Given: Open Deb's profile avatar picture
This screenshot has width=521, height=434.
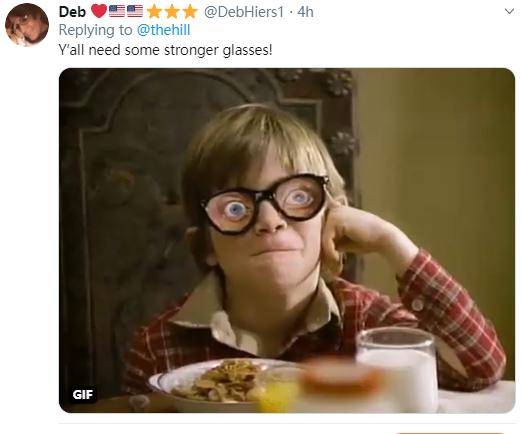Looking at the screenshot, I should tap(27, 25).
